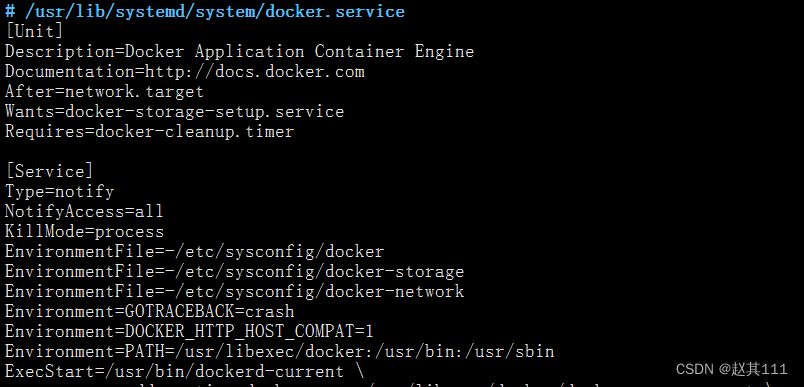Click the CSDN @赵其111 watermark
Image resolution: width=804 pixels, height=387 pixels.
tap(732, 369)
